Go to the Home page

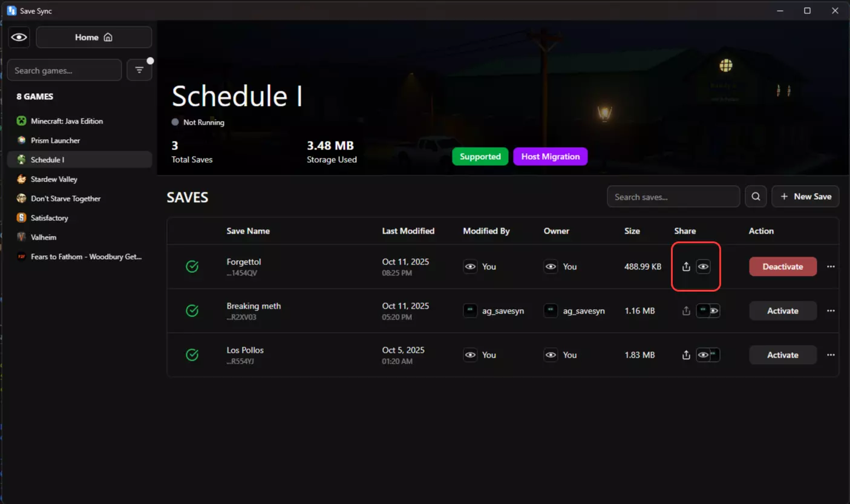(94, 38)
